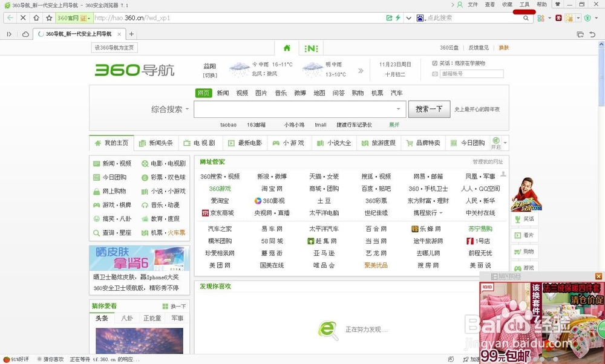Switch to the 小游戏 tab
The height and width of the screenshot is (364, 605).
[x=289, y=143]
